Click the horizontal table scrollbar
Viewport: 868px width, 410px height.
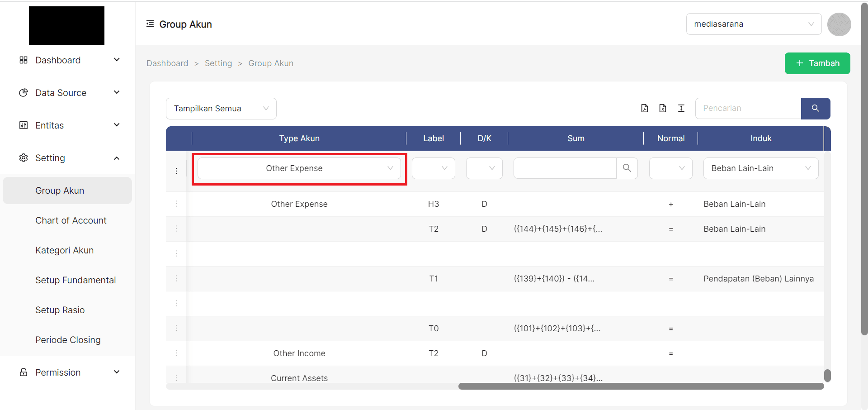(641, 386)
